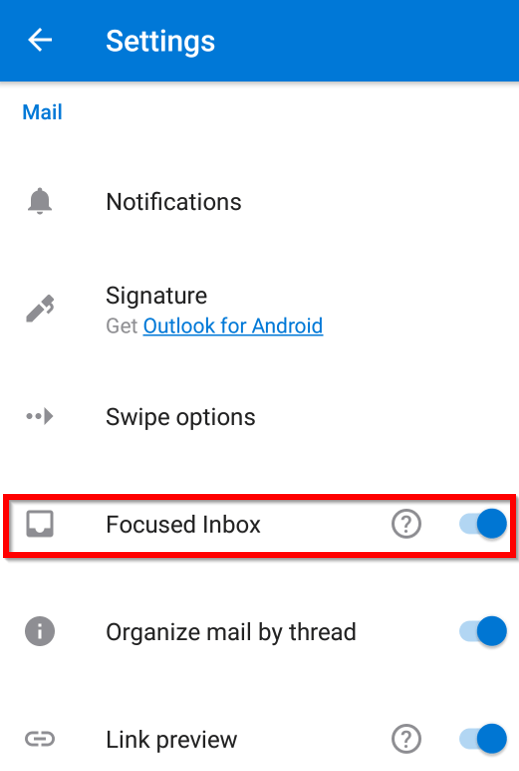The image size is (519, 771).
Task: Tap the back arrow in Settings header
Action: (40, 40)
